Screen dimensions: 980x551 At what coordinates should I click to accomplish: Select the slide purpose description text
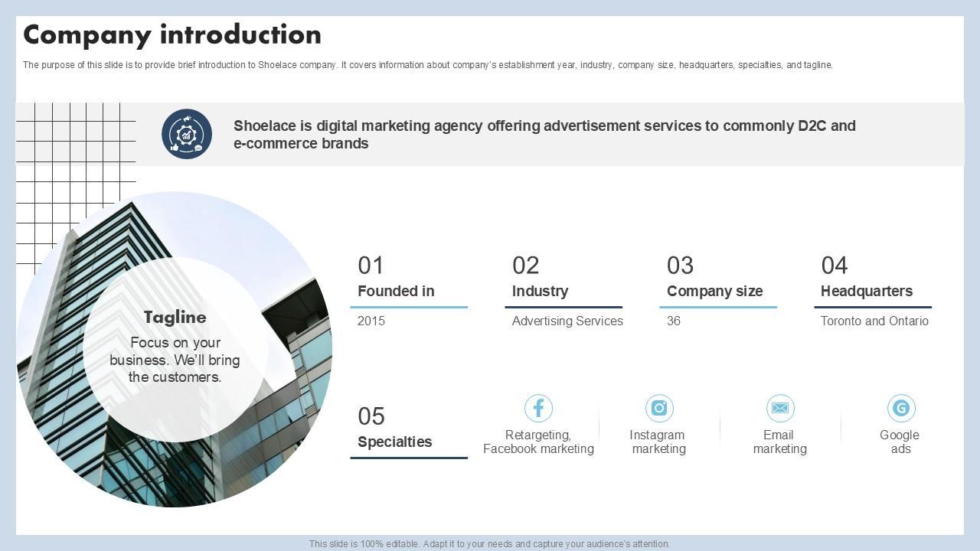pos(428,65)
